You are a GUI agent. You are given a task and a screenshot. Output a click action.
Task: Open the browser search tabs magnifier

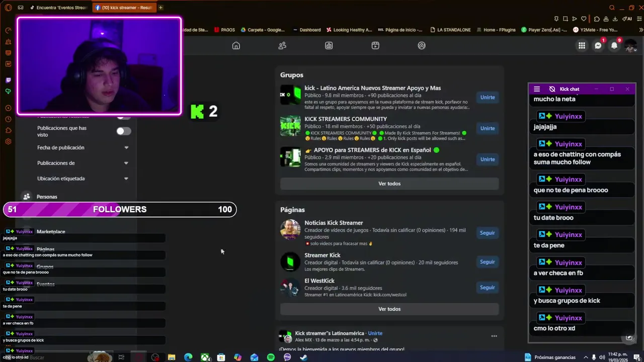click(x=612, y=8)
